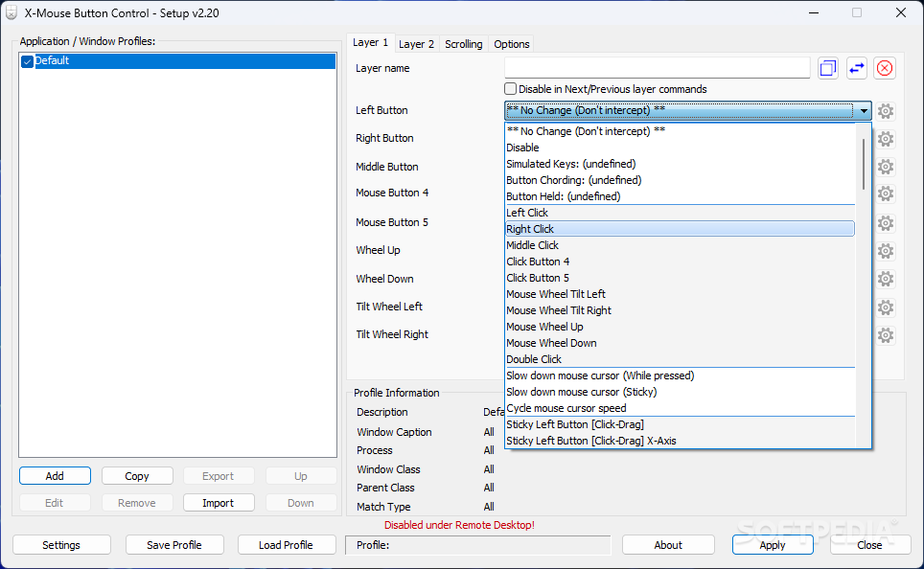Collapse the Left Button dropdown arrow
This screenshot has width=924, height=569.
[x=864, y=111]
